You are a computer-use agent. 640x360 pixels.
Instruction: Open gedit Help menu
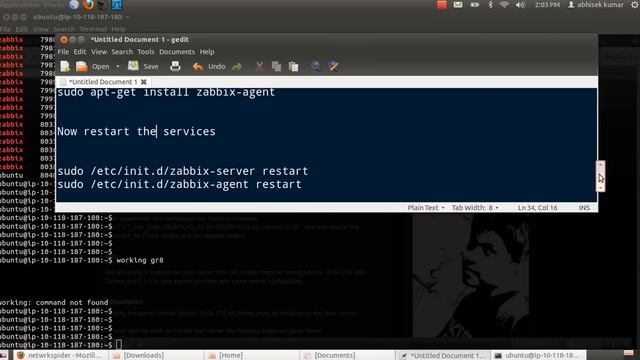[x=207, y=52]
